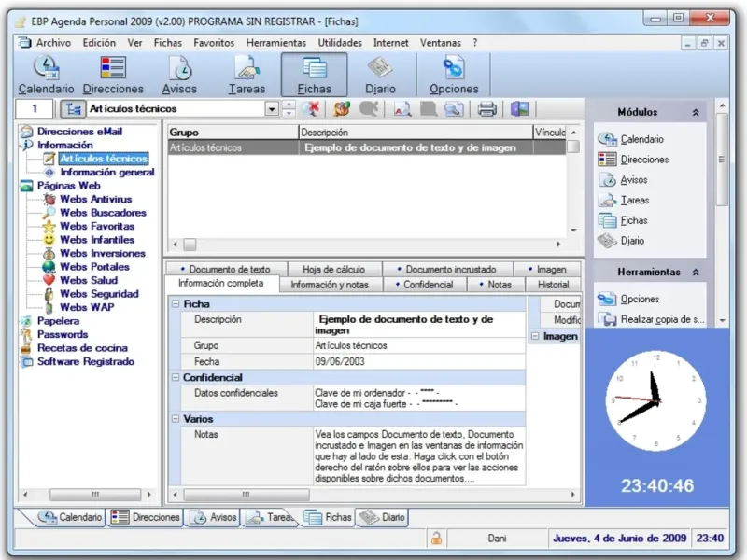Click the Descripción column header
Viewport: 747px width, 560px height.
416,132
